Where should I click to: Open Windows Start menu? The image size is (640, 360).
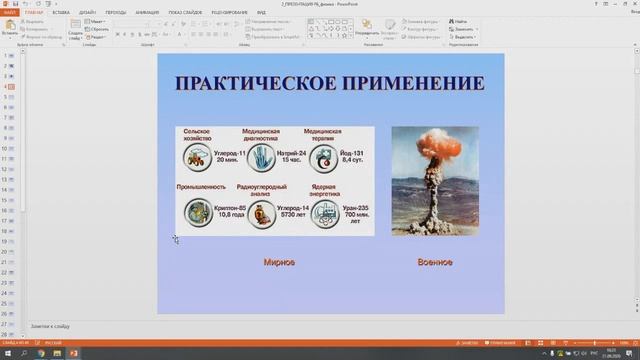click(x=8, y=353)
